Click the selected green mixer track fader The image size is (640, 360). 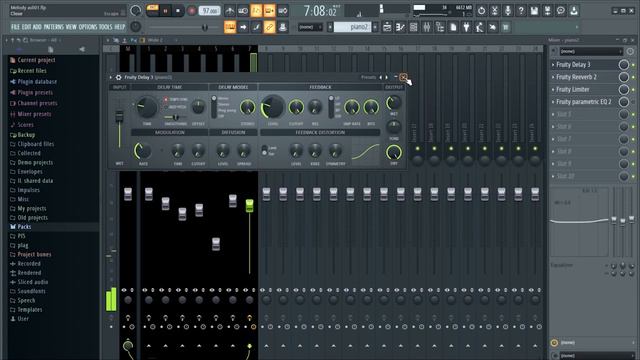tap(249, 205)
